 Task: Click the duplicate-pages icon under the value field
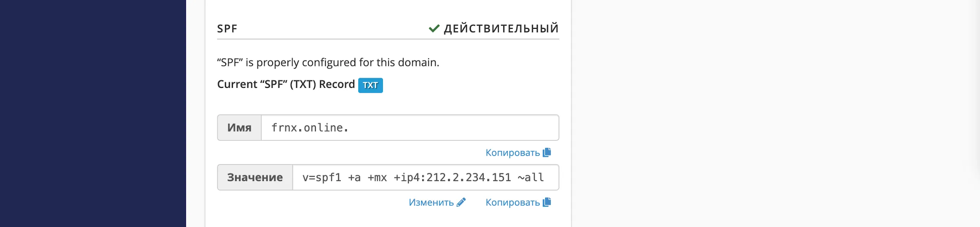coord(547,202)
